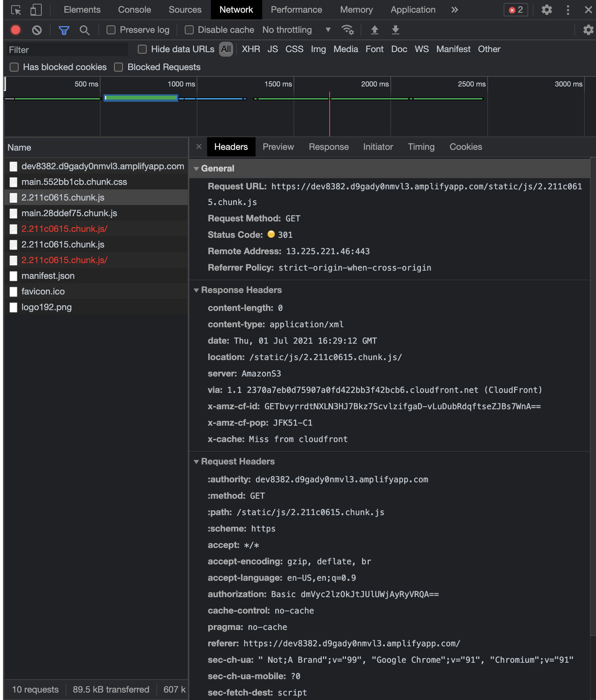Open the Initiator tab
The height and width of the screenshot is (700, 596).
378,147
